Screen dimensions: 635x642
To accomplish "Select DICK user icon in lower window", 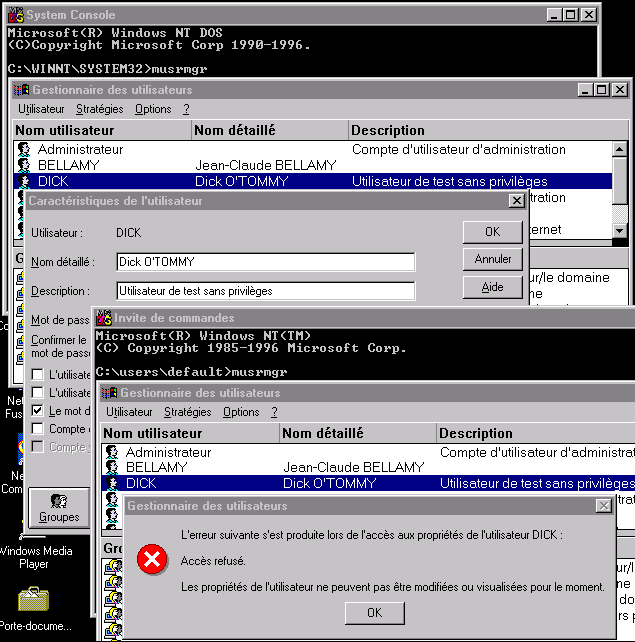I will (x=112, y=483).
